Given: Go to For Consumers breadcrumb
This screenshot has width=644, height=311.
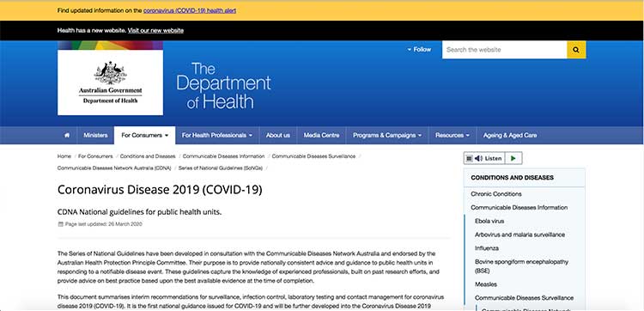Looking at the screenshot, I should click(95, 156).
